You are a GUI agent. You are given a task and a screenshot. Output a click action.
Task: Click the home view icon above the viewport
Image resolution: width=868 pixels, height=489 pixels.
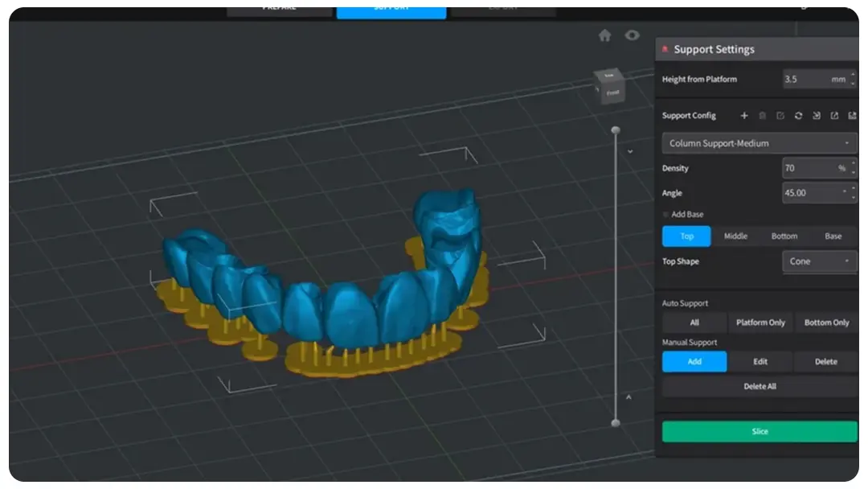(604, 35)
